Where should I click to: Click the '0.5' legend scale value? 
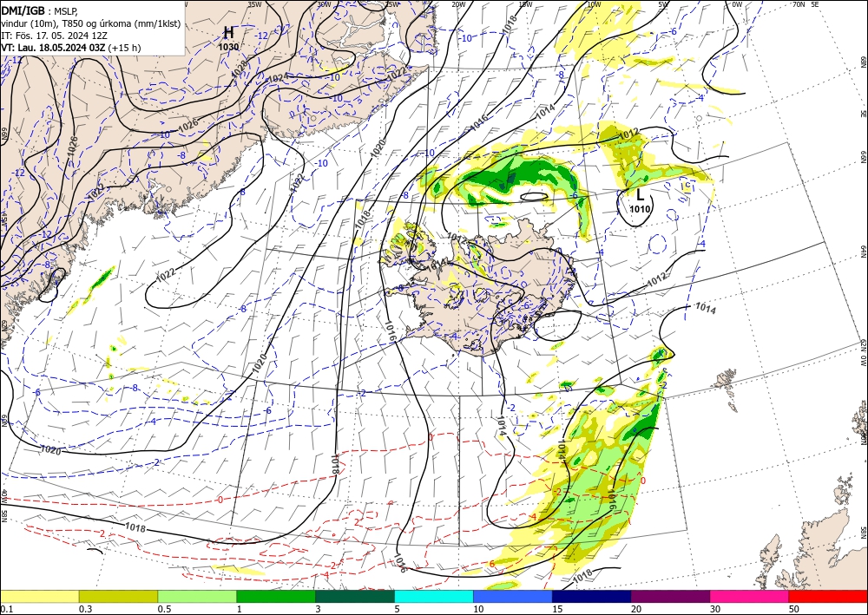[164, 609]
